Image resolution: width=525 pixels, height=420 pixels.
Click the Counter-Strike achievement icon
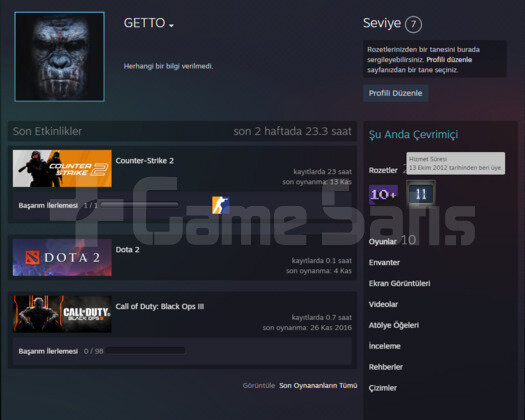pos(220,205)
